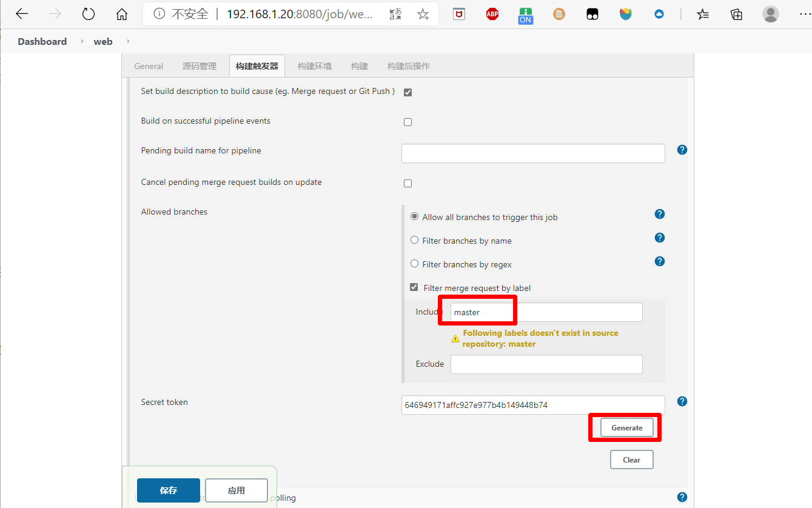Switch to the 构建后操作 tab
The image size is (812, 508).
click(x=409, y=66)
